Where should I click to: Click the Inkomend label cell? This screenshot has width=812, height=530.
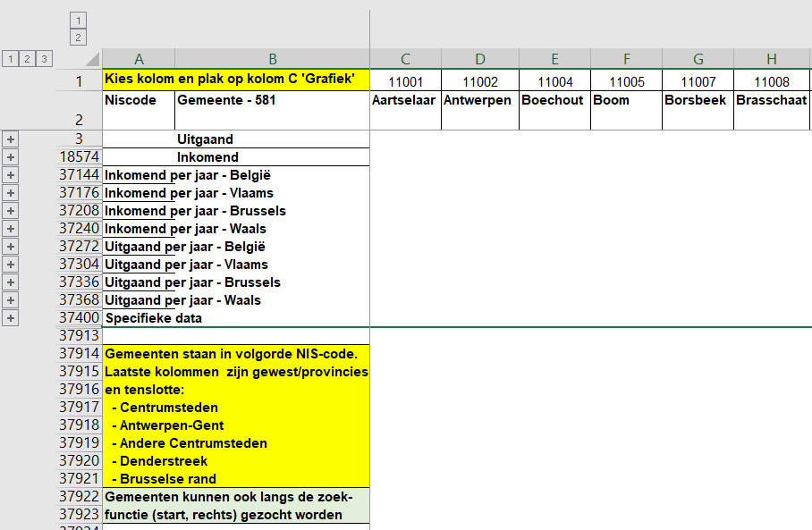pyautogui.click(x=273, y=156)
